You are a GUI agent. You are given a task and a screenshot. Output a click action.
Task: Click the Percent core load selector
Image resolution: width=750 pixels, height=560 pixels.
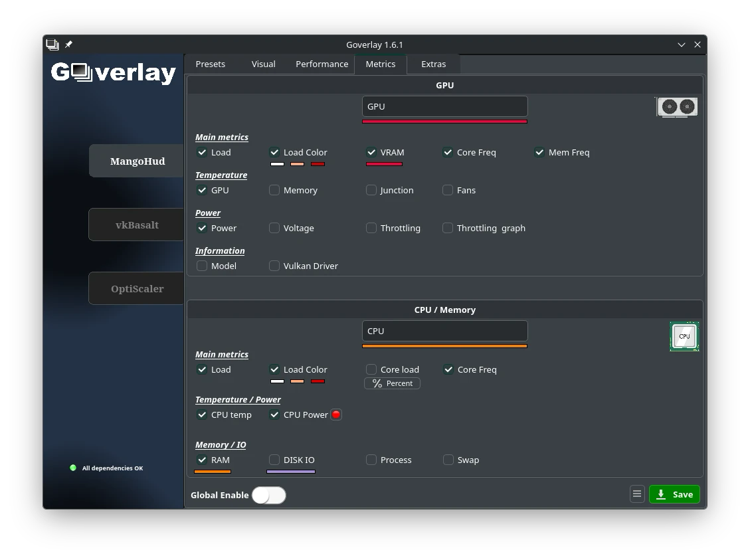tap(392, 383)
